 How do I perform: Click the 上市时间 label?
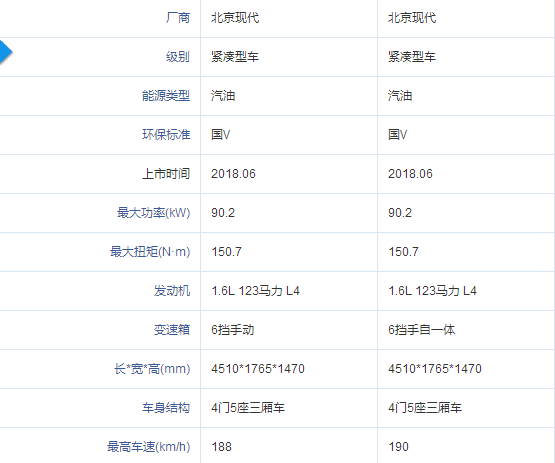[x=166, y=174]
